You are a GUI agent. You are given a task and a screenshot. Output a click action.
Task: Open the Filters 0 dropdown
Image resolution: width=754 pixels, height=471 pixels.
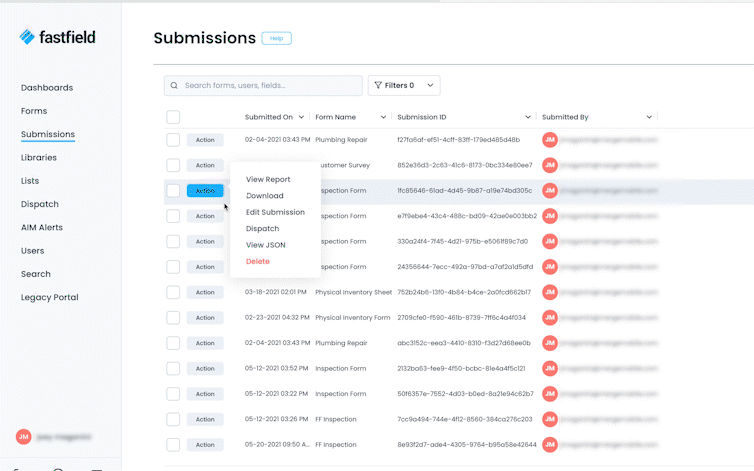(x=404, y=86)
